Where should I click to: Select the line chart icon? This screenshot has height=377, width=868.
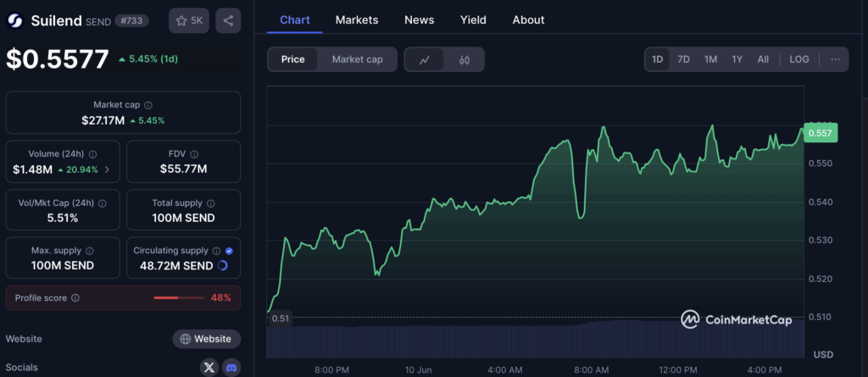[x=425, y=60]
